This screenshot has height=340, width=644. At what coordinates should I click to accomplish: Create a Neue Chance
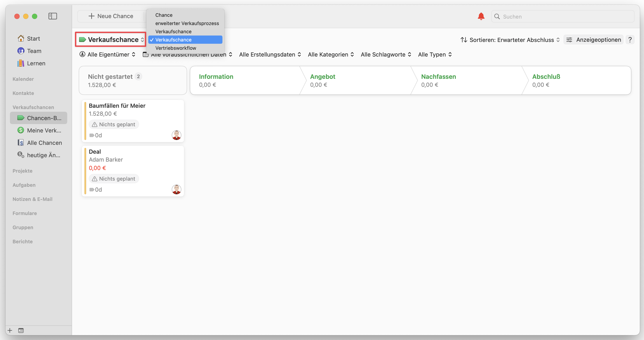pyautogui.click(x=111, y=16)
